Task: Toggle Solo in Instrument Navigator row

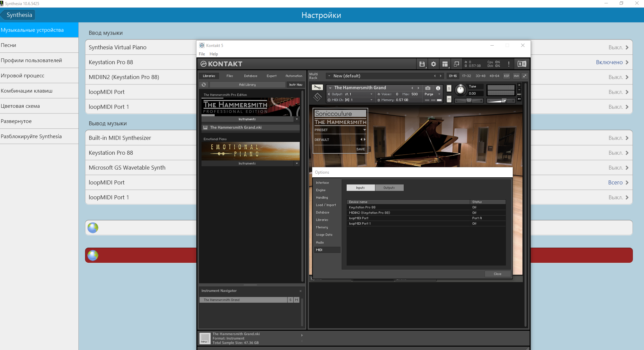Action: pyautogui.click(x=290, y=300)
